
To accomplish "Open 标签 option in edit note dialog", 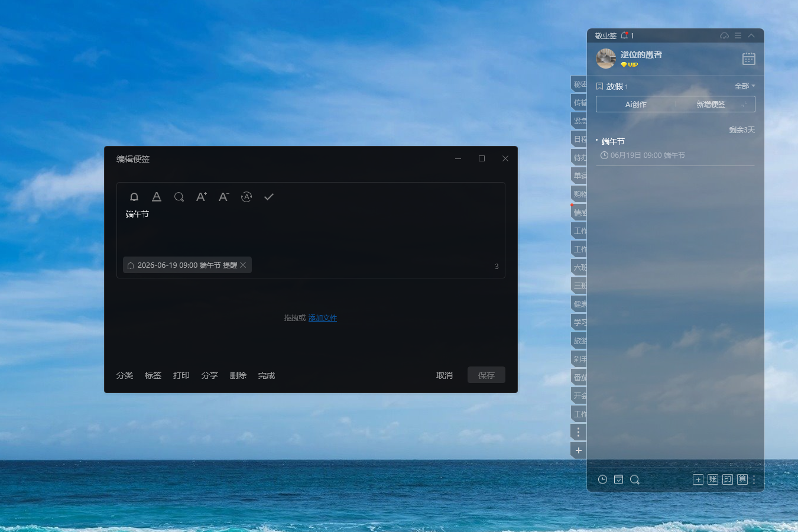I will (153, 375).
